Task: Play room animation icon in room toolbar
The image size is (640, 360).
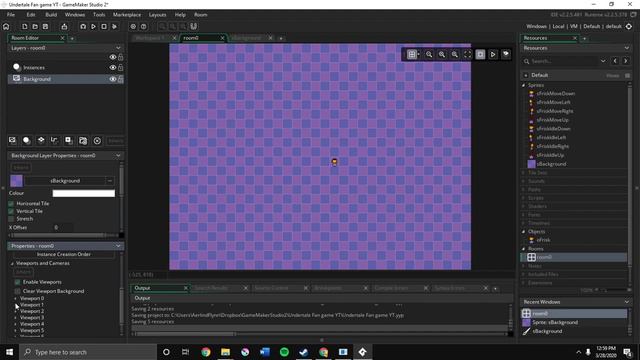Action: point(493,54)
